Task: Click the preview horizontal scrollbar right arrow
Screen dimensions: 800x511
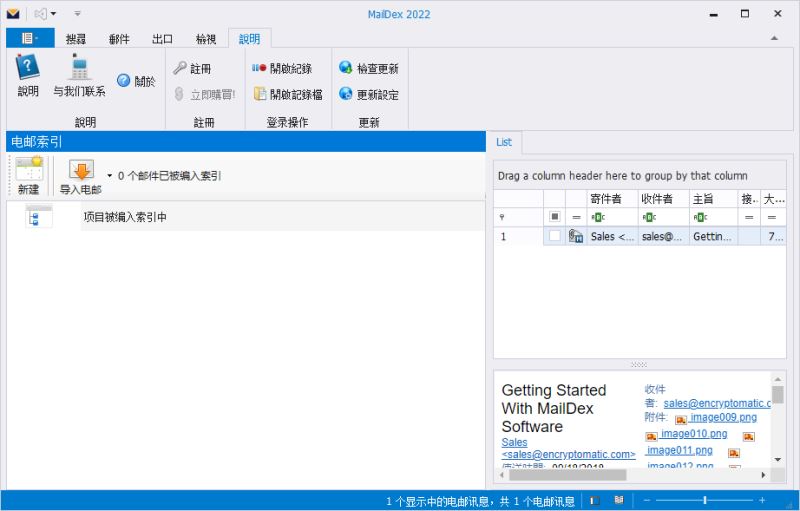Action: [763, 475]
